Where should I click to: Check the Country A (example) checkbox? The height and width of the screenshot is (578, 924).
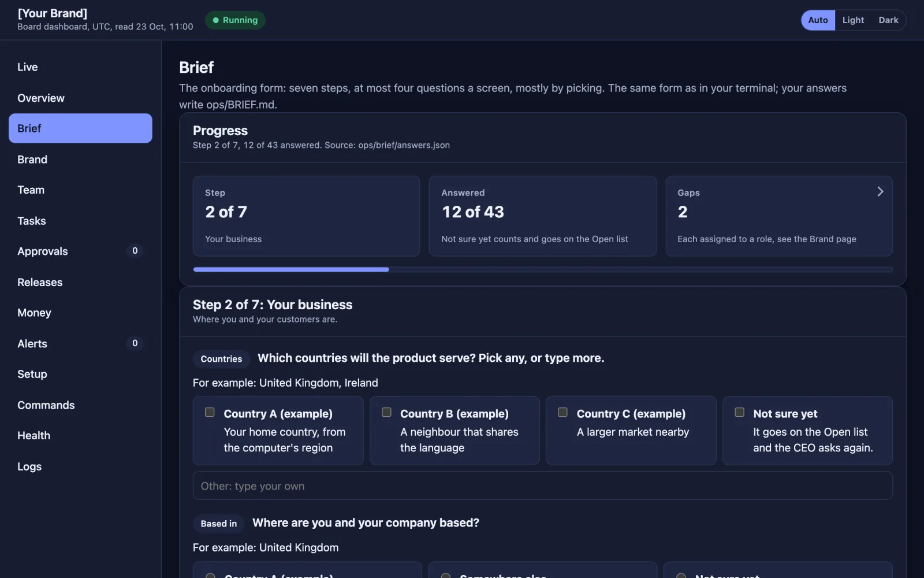(210, 412)
